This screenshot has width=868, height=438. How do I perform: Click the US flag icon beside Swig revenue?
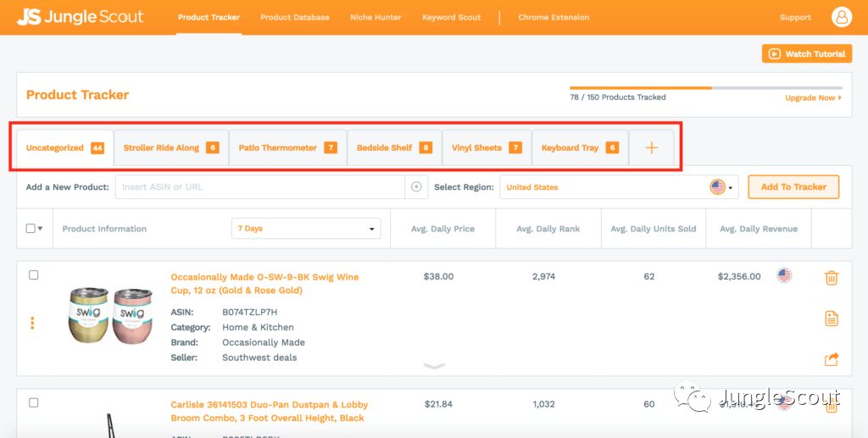point(784,275)
